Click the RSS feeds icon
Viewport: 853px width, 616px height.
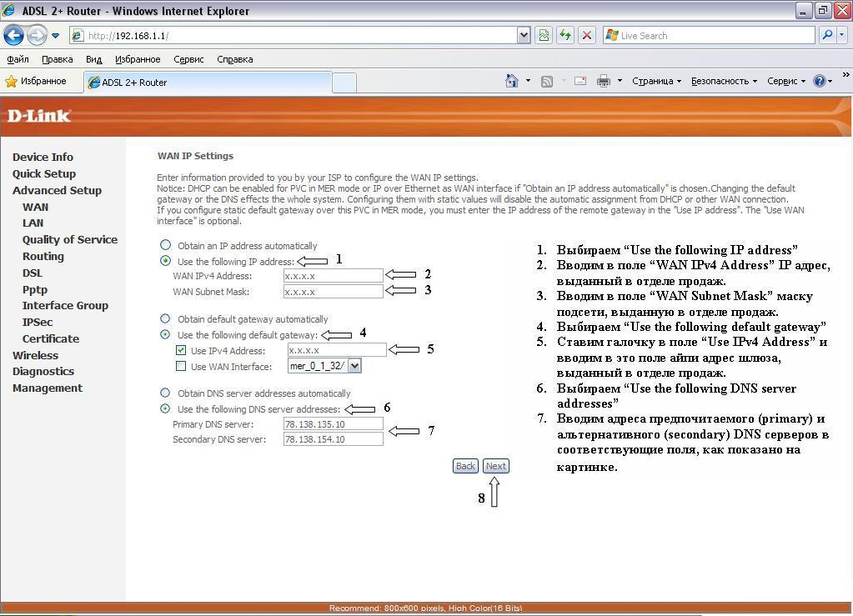point(547,82)
